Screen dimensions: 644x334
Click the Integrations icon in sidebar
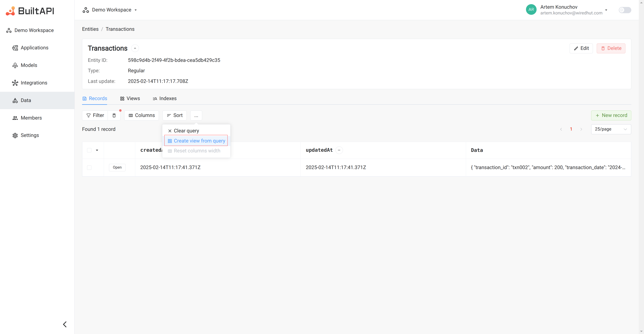tap(15, 83)
